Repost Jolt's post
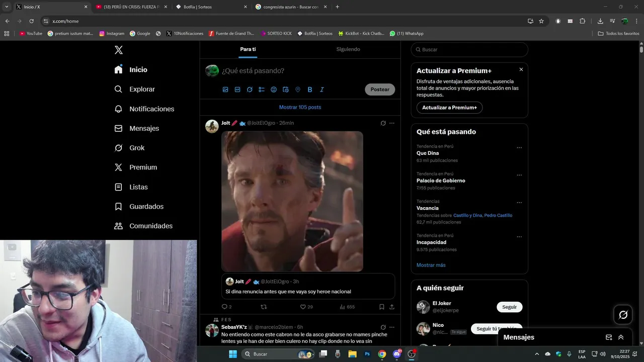 pyautogui.click(x=263, y=307)
